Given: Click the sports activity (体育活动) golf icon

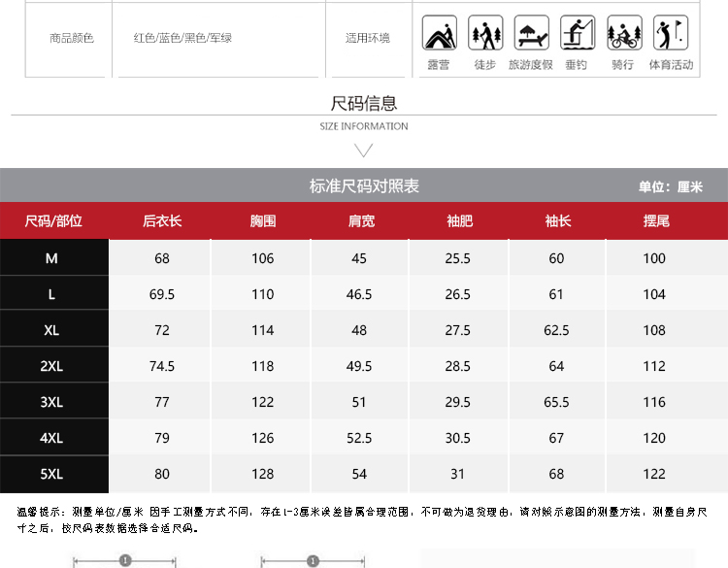Looking at the screenshot, I should (x=671, y=33).
